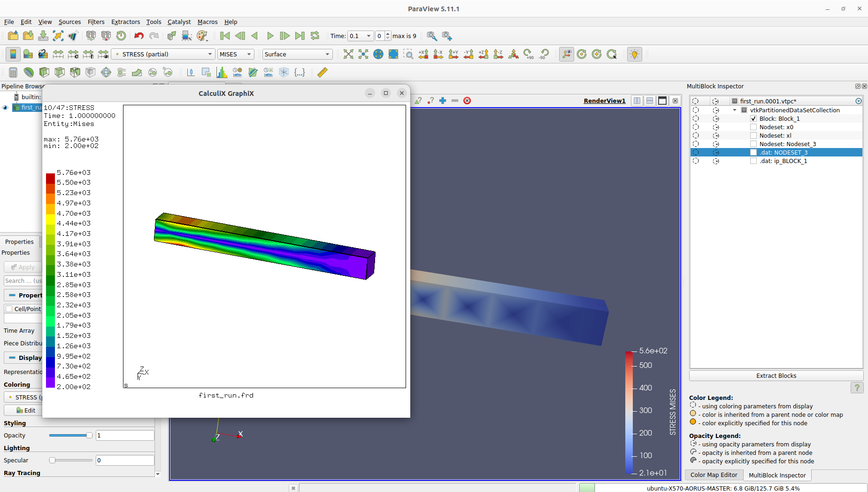Toggle the color legend visibility icon

point(13,55)
